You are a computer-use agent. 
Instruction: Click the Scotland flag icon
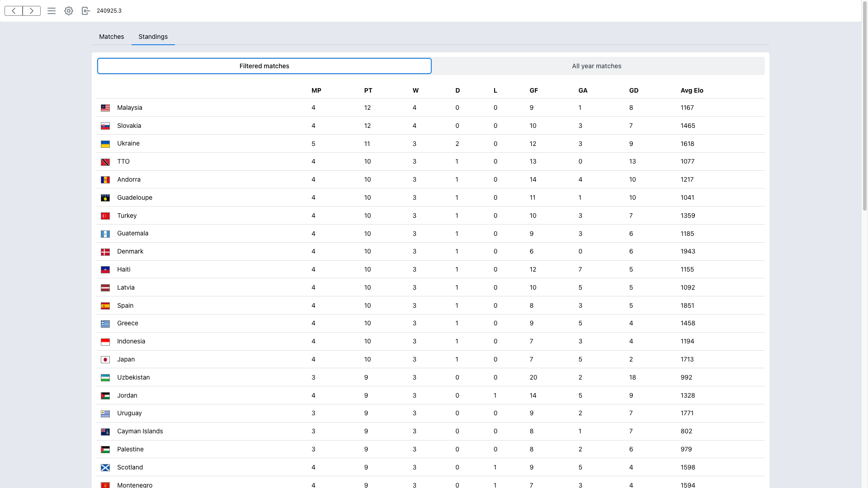105,468
